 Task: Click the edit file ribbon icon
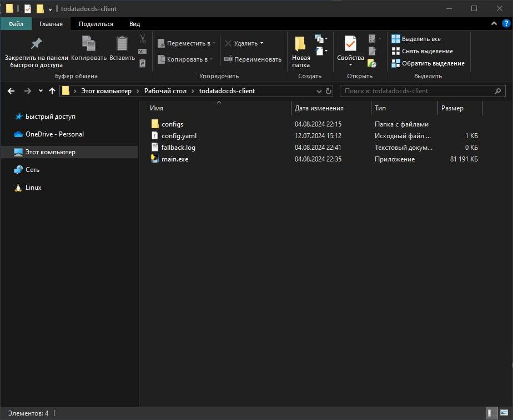coord(372,51)
